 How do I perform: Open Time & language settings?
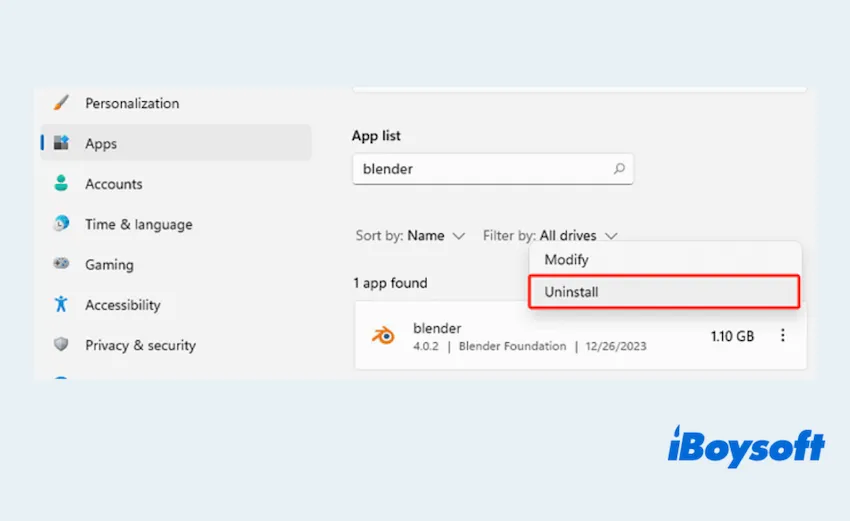coord(139,224)
